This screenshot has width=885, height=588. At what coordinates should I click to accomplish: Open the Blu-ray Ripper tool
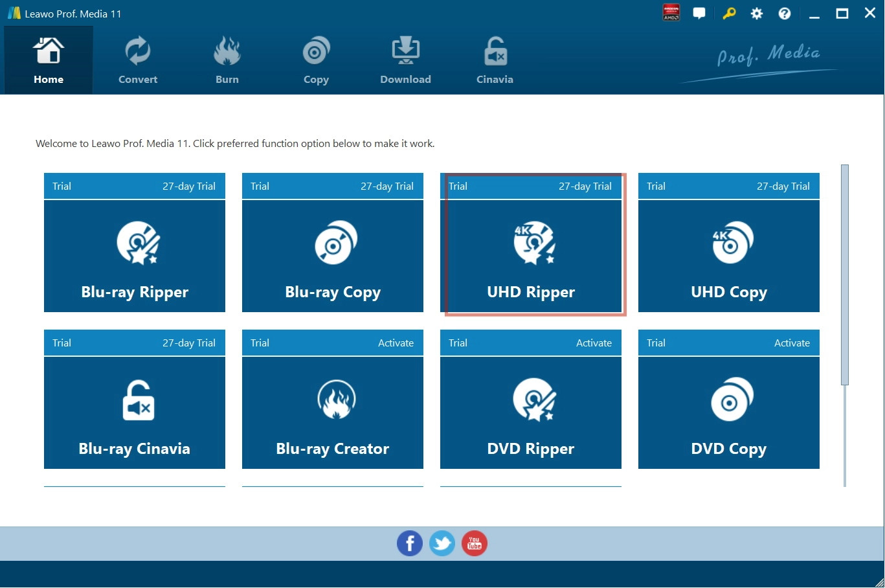[134, 256]
